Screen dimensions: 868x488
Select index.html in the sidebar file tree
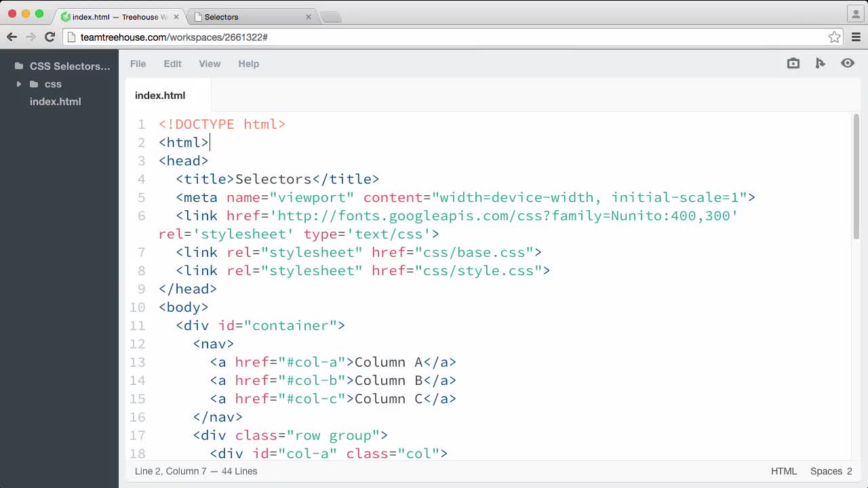55,102
